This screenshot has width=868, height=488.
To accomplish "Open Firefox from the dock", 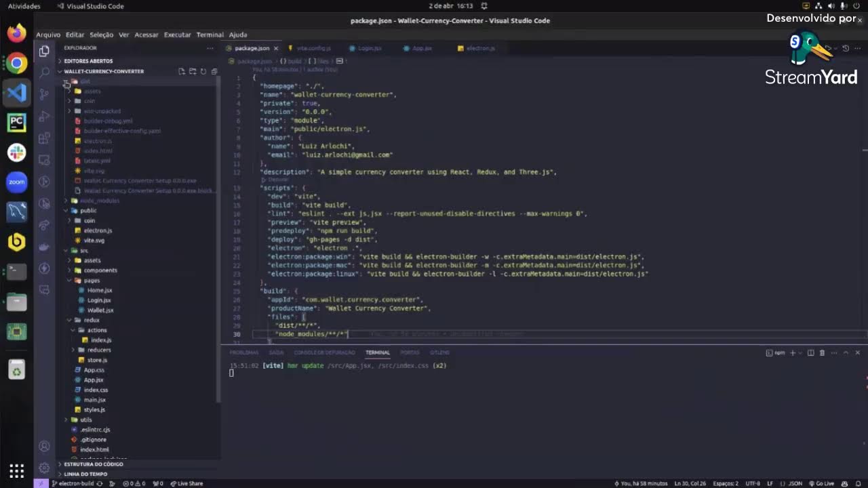I will click(17, 33).
